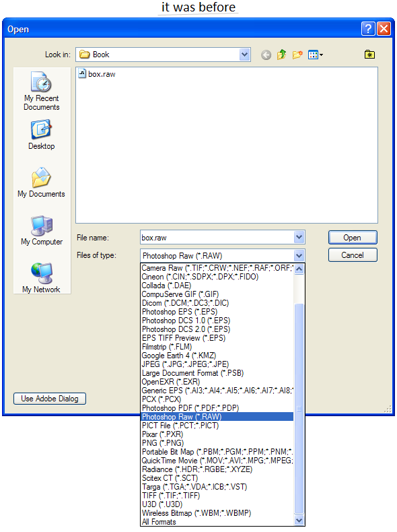Choose U3D (*.U3D) format

pyautogui.click(x=217, y=504)
